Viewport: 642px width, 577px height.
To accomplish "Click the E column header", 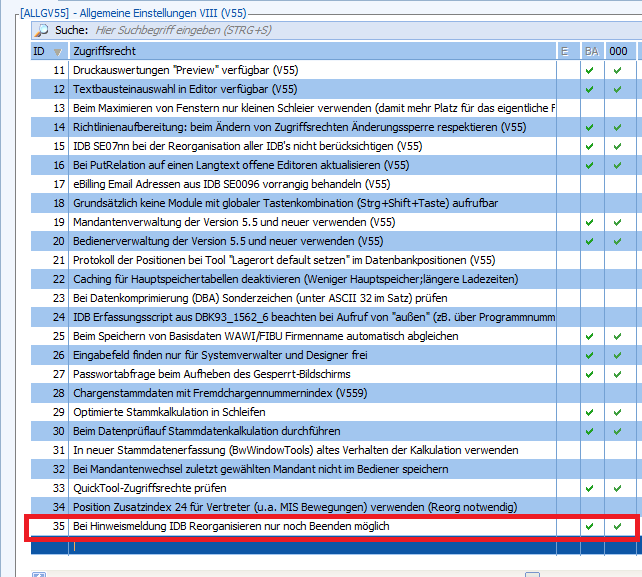I will click(565, 51).
